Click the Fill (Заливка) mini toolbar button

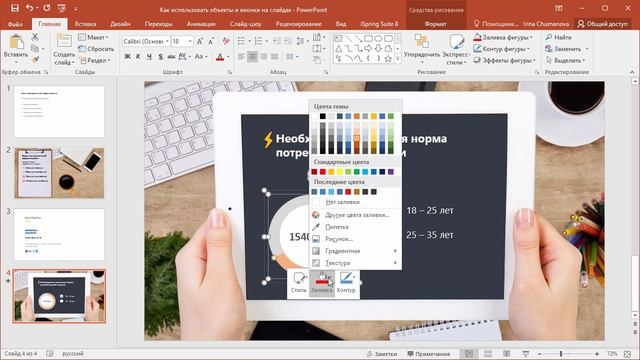322,282
